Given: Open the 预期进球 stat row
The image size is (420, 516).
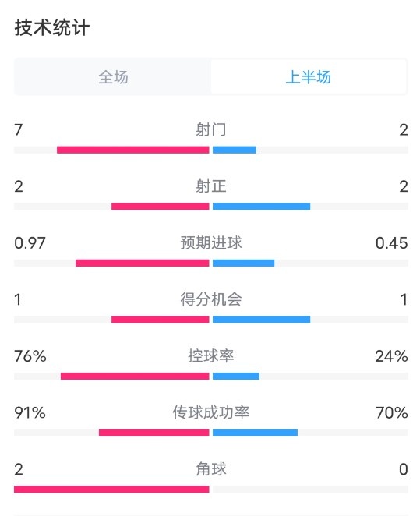Looking at the screenshot, I should pos(211,250).
